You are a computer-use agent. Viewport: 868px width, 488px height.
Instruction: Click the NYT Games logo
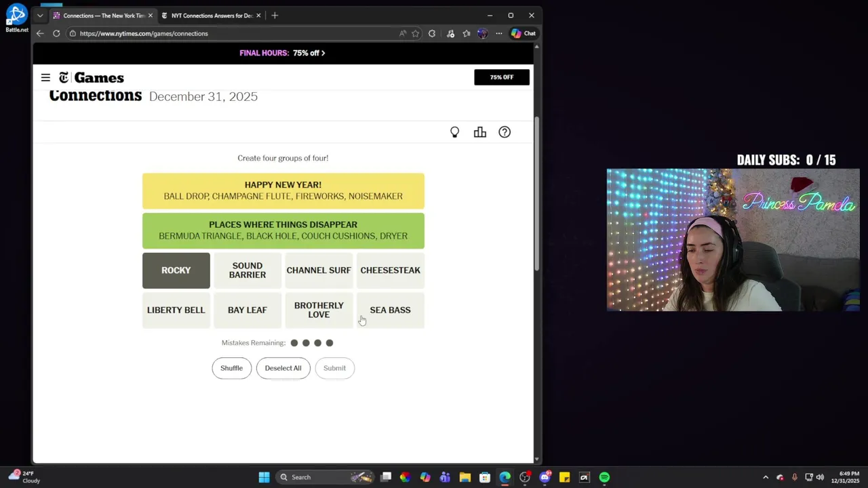click(x=92, y=77)
